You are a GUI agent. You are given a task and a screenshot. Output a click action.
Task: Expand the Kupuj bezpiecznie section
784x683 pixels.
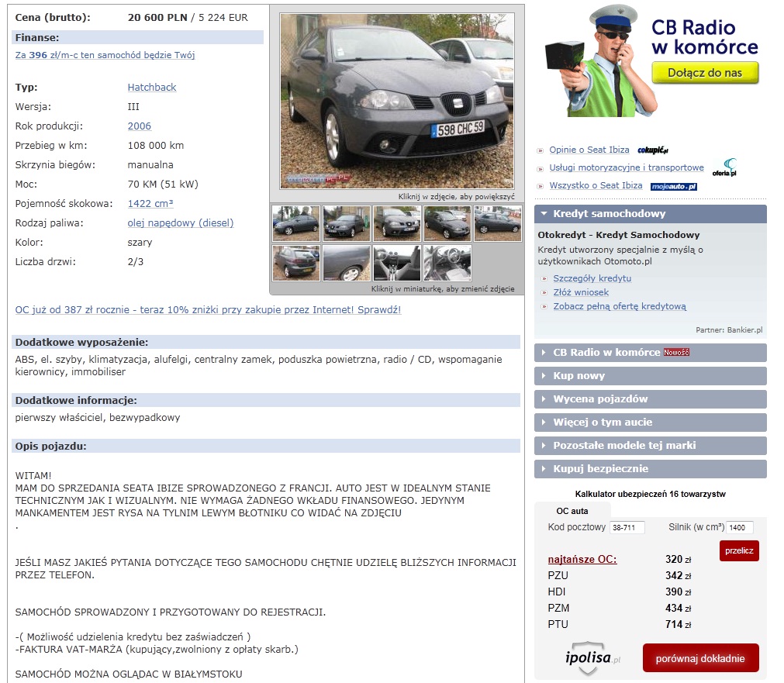[650, 469]
